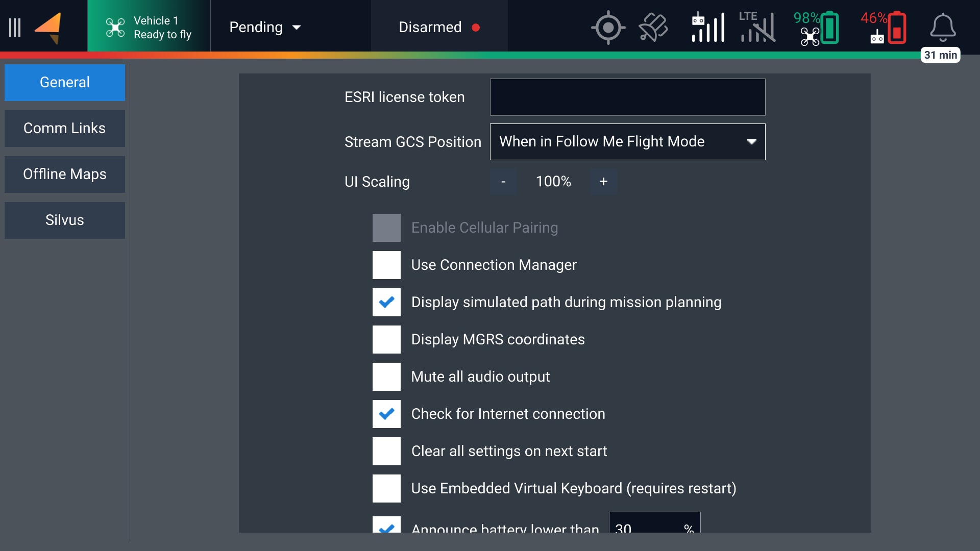Open the notifications bell icon

942,28
